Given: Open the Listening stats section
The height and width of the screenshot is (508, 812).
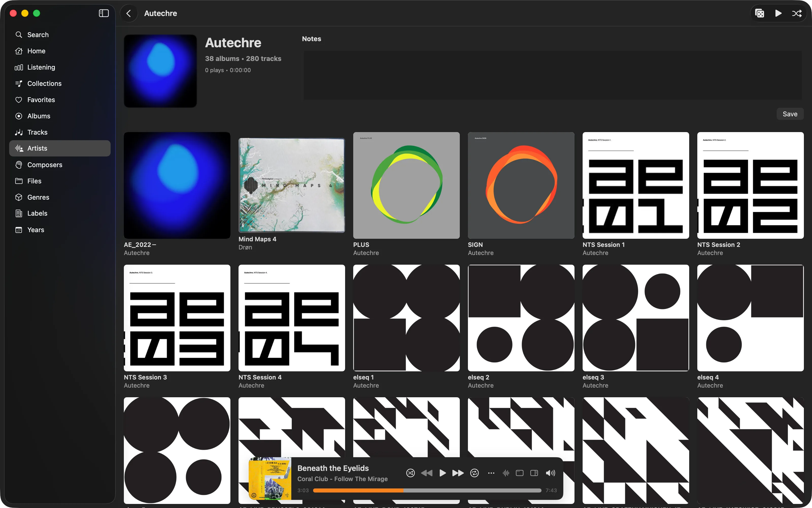Looking at the screenshot, I should [x=60, y=67].
